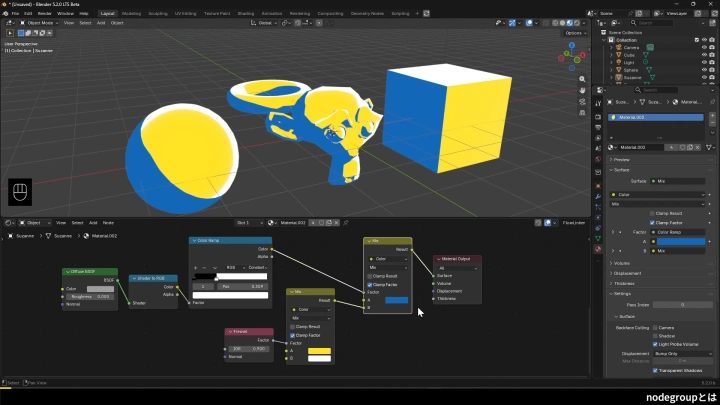This screenshot has height=405, width=720.
Task: Hide the Cube object in outliner
Action: (704, 55)
